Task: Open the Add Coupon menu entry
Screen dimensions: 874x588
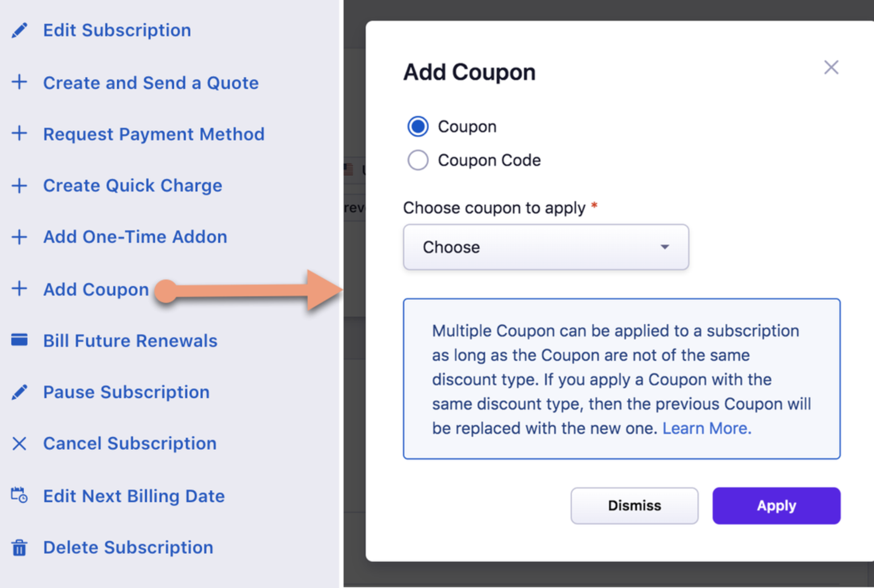Action: pos(95,289)
